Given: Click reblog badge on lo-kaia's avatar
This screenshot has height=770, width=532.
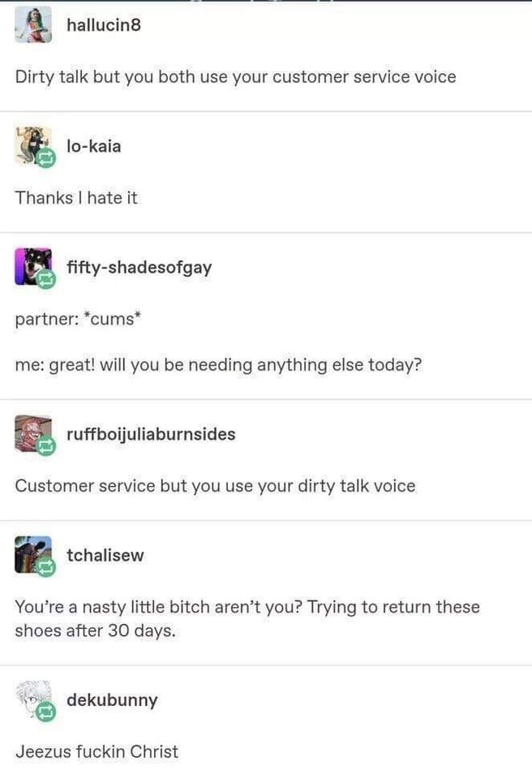Looking at the screenshot, I should tap(46, 158).
